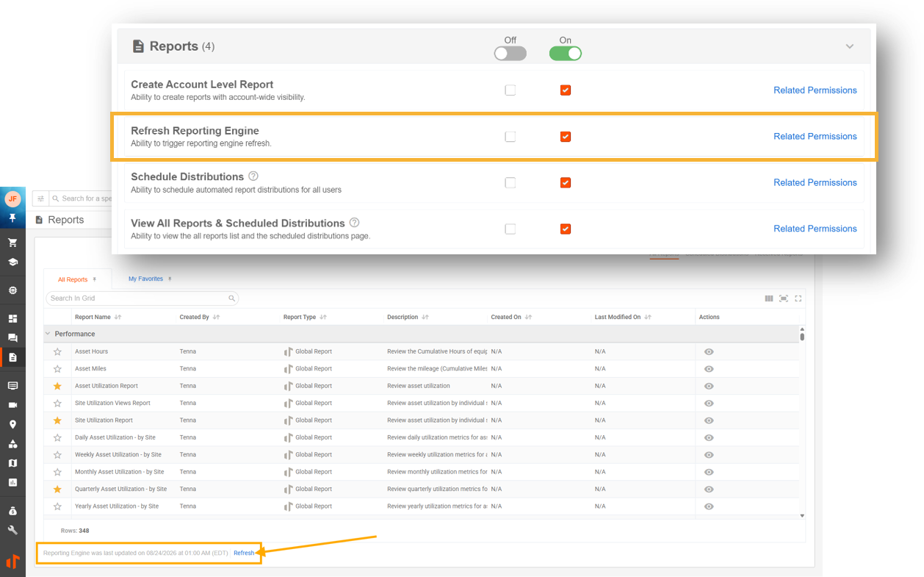
Task: Click the grid vertical scrollbar thumb
Action: 802,337
